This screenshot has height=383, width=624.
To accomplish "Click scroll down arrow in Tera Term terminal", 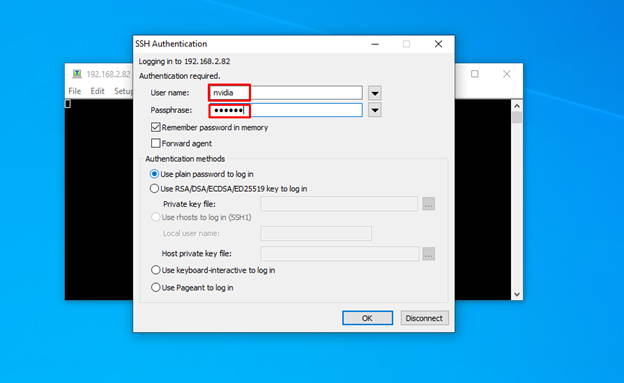I will [517, 295].
